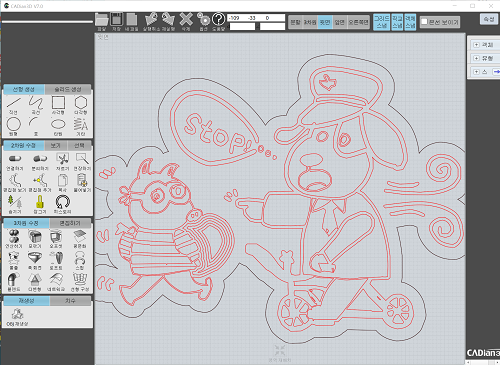Image resolution: width=500 pixels, height=365 pixels.
Task: Click the X delete icon in toolbar
Action: point(186,19)
